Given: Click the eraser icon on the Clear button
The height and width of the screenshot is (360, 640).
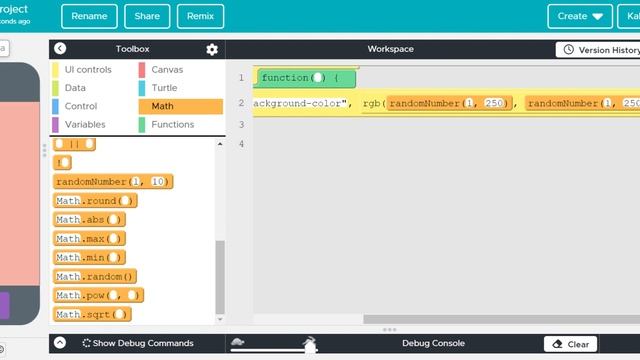Looking at the screenshot, I should [557, 344].
